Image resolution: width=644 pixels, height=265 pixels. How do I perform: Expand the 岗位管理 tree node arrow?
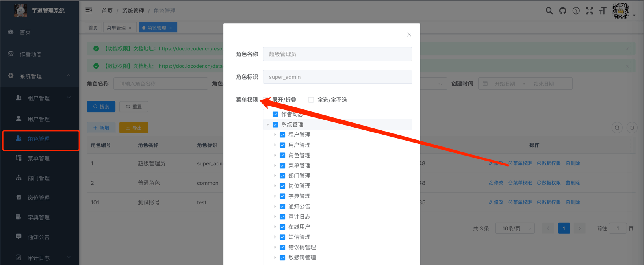(x=275, y=186)
